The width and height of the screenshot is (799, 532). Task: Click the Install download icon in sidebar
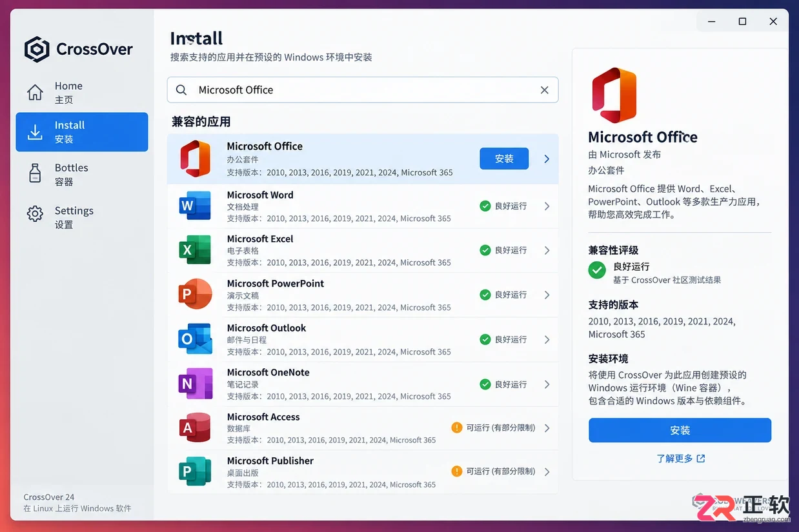[x=35, y=132]
